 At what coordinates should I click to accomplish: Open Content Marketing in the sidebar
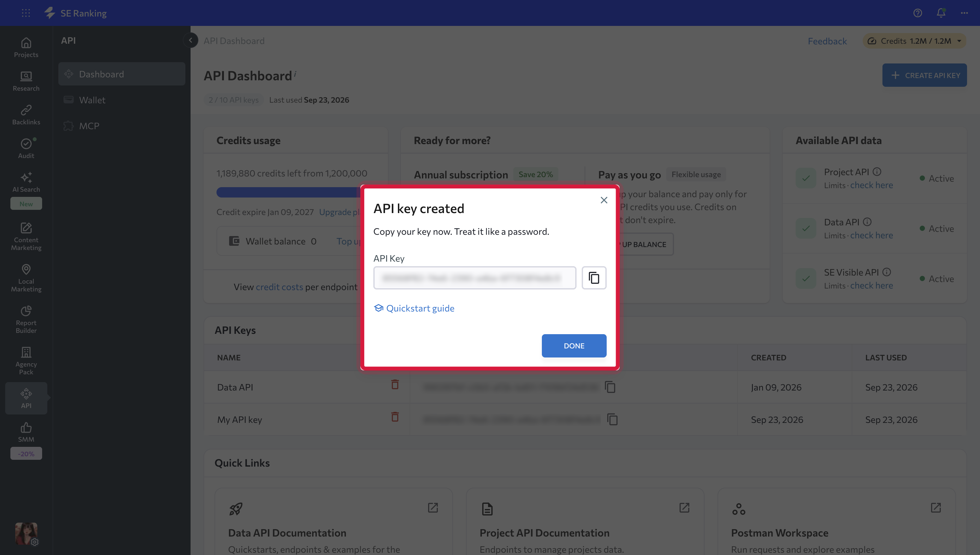(26, 237)
